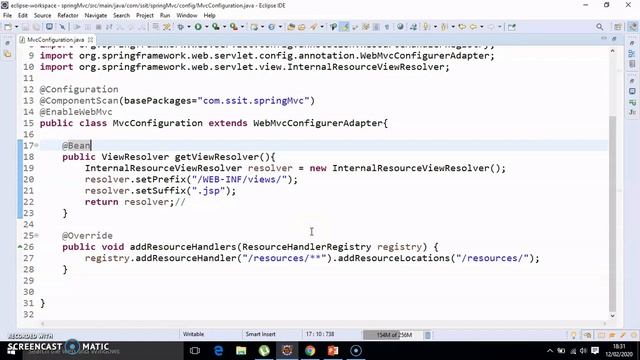Click the Open Perspective icon

(x=618, y=27)
